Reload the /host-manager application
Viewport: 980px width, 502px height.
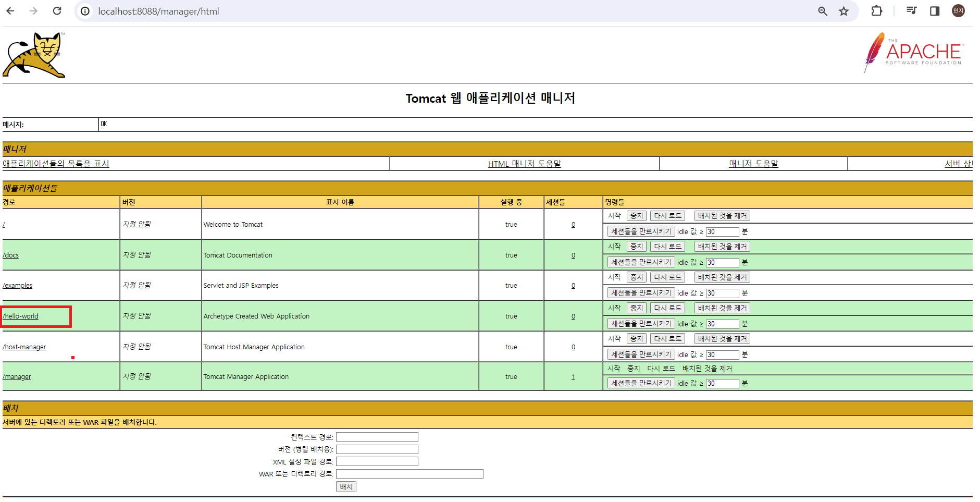(667, 339)
